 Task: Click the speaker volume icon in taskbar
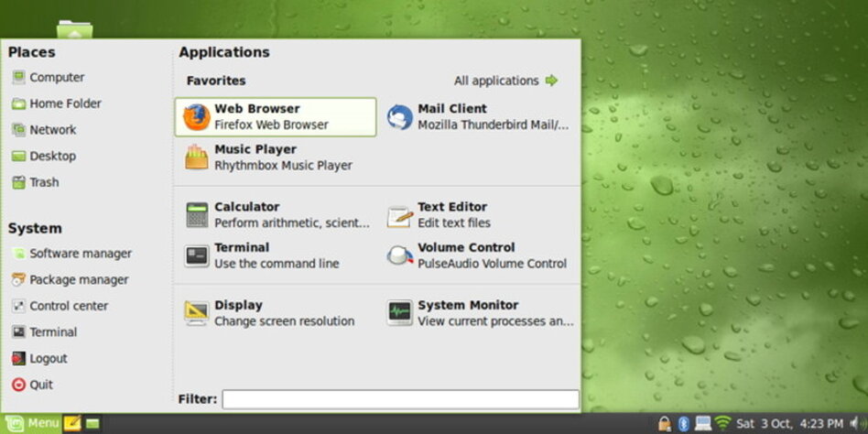(x=855, y=424)
